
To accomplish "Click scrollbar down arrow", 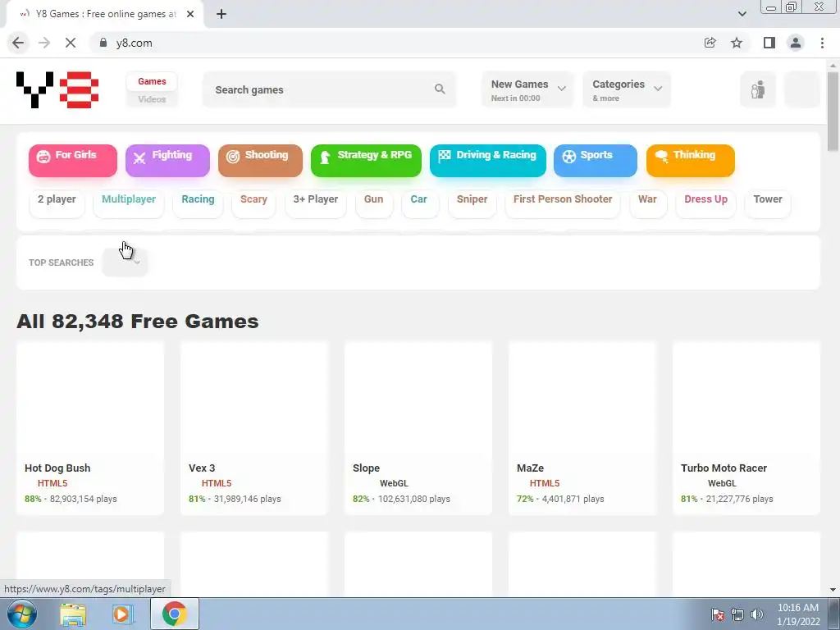I will (833, 591).
